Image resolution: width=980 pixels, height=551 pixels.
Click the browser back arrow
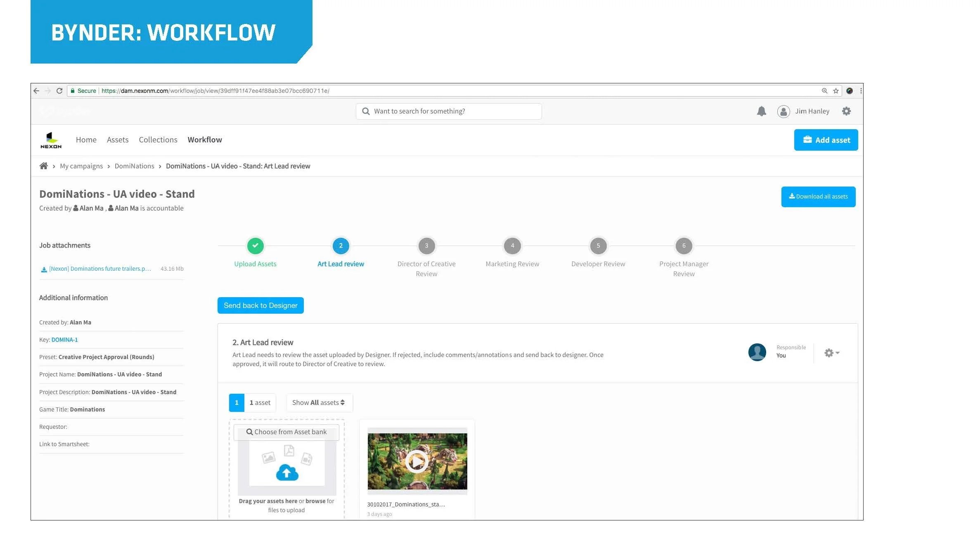(36, 91)
